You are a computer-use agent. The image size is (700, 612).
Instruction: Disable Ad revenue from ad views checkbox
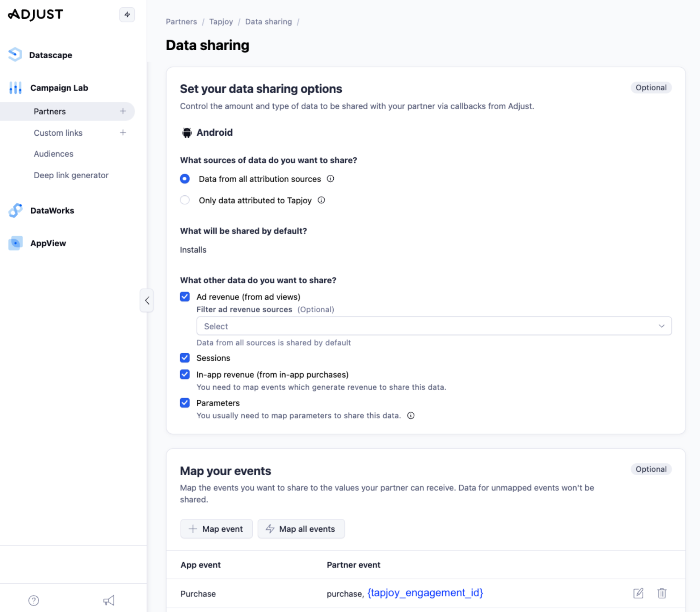coord(185,297)
